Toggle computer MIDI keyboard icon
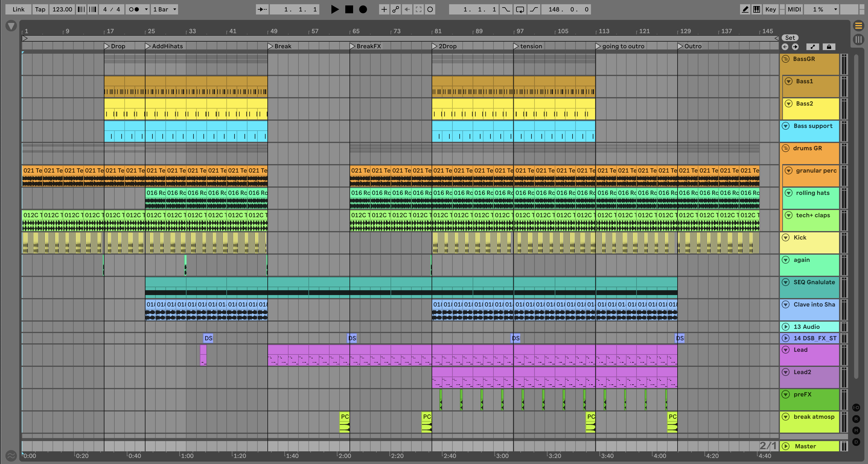868x464 pixels. (x=756, y=9)
